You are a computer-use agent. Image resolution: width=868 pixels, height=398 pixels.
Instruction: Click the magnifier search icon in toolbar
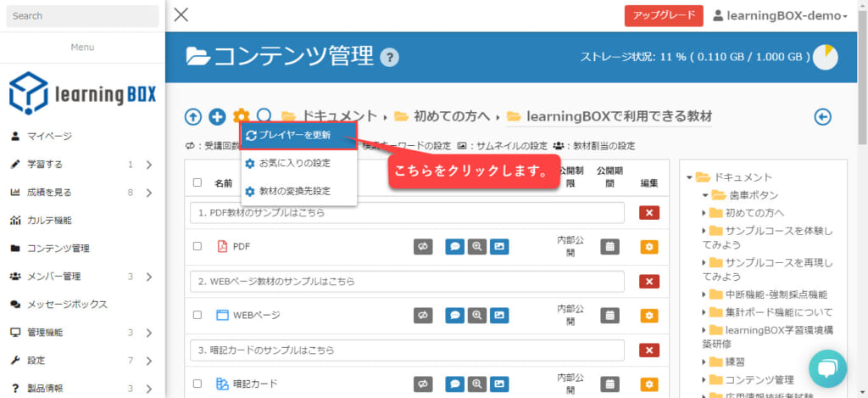click(x=264, y=116)
